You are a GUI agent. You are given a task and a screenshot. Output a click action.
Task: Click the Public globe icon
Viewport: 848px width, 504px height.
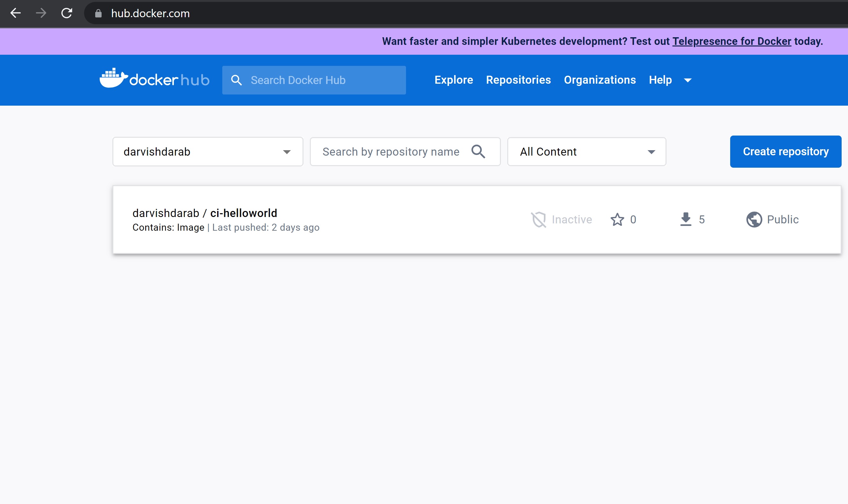click(754, 220)
